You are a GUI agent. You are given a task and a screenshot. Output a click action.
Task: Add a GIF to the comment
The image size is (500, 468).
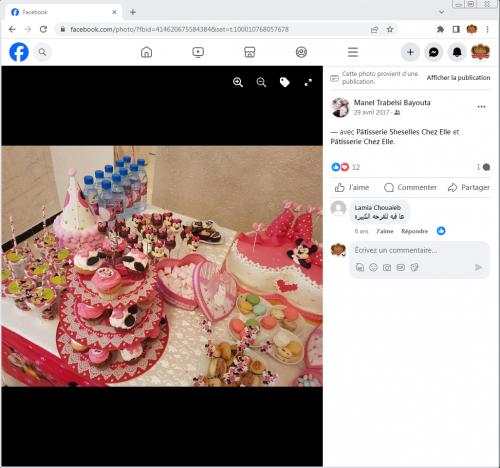(x=400, y=267)
